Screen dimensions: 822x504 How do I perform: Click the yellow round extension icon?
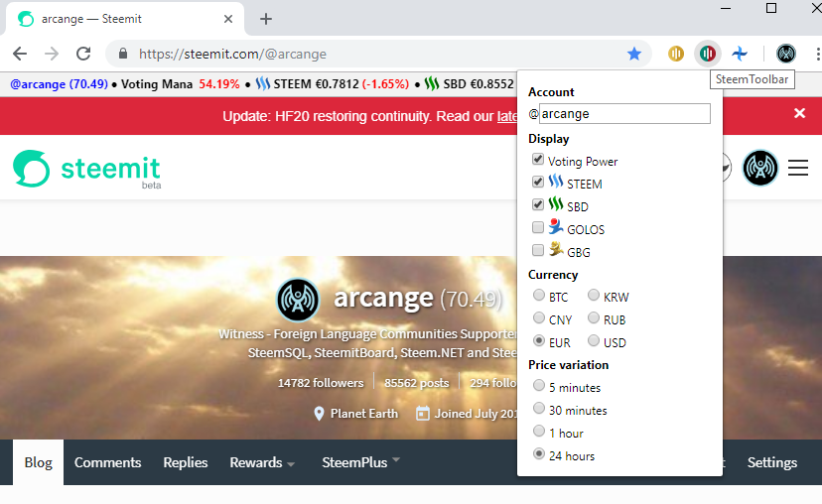click(676, 54)
